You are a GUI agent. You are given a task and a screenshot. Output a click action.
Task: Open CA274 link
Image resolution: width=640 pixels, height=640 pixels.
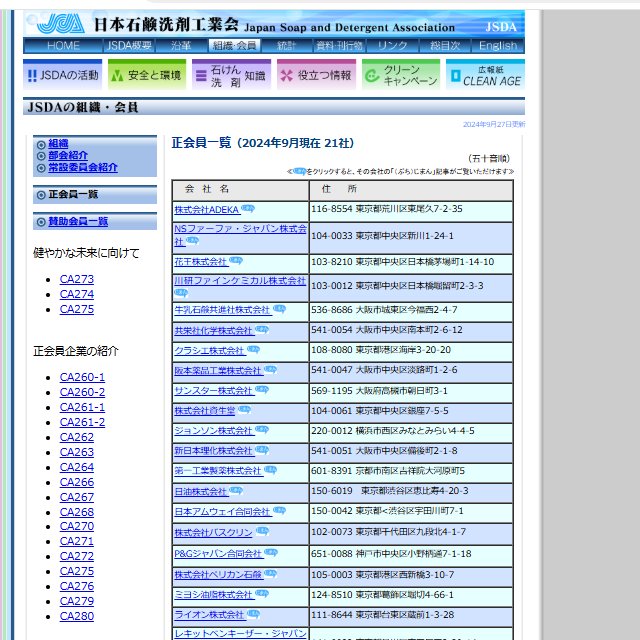click(77, 294)
